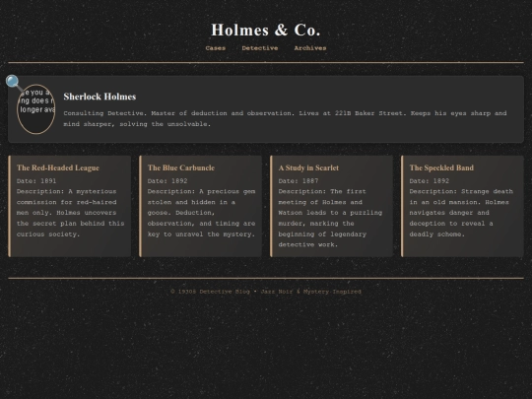Open The Red-Headed League case title
Image resolution: width=532 pixels, height=399 pixels.
[58, 167]
